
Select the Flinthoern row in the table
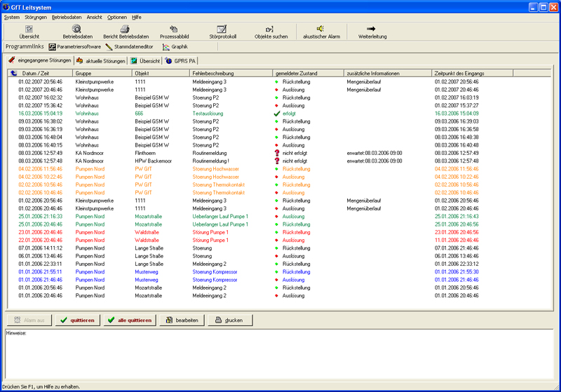[x=146, y=152]
